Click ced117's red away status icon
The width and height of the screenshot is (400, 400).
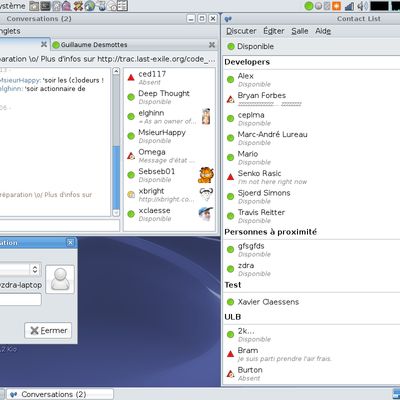tap(131, 77)
